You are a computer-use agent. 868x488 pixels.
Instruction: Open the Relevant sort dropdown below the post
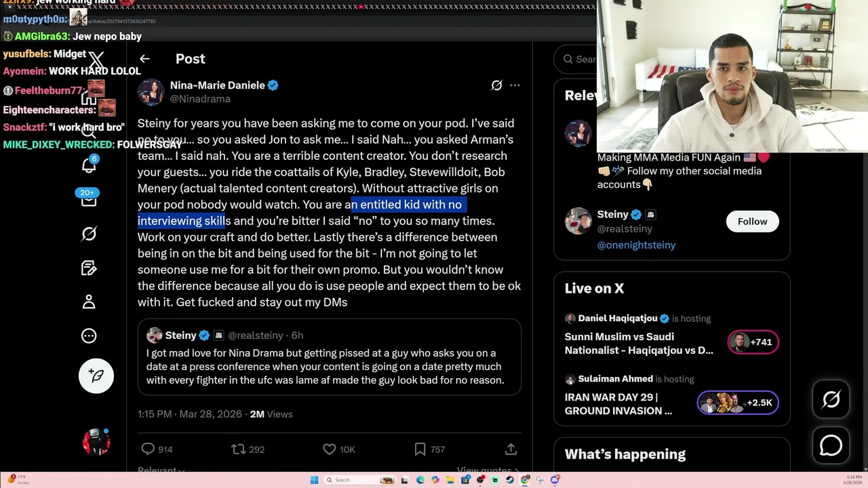[161, 470]
